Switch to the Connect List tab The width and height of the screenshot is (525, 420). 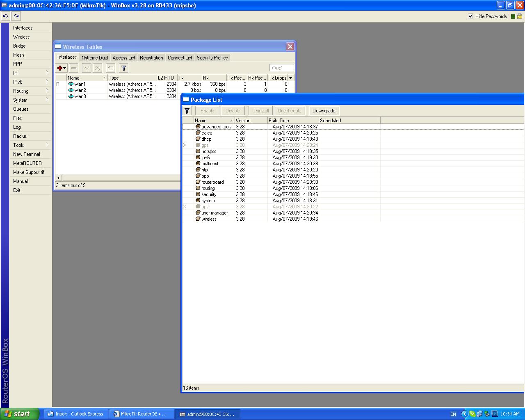coord(180,58)
